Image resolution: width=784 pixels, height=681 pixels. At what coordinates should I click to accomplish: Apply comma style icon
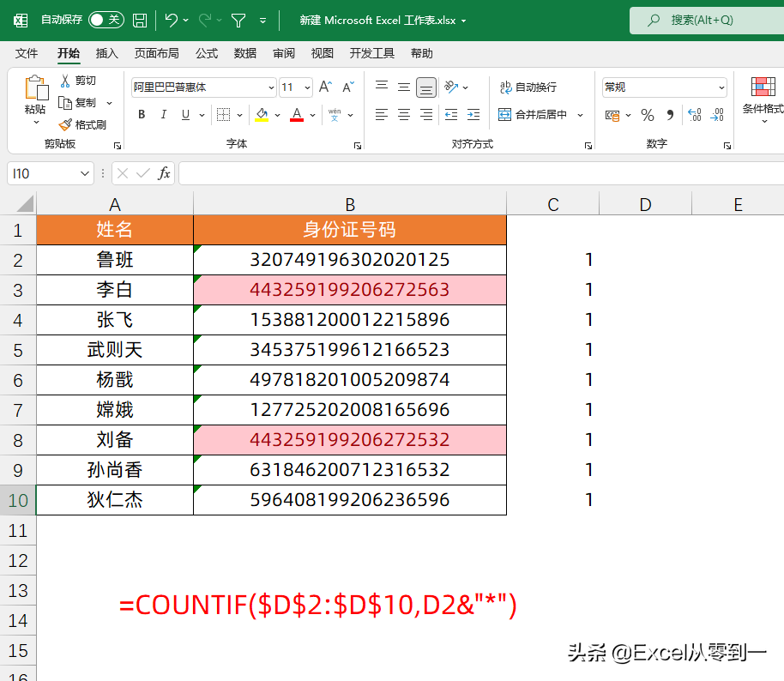(670, 115)
